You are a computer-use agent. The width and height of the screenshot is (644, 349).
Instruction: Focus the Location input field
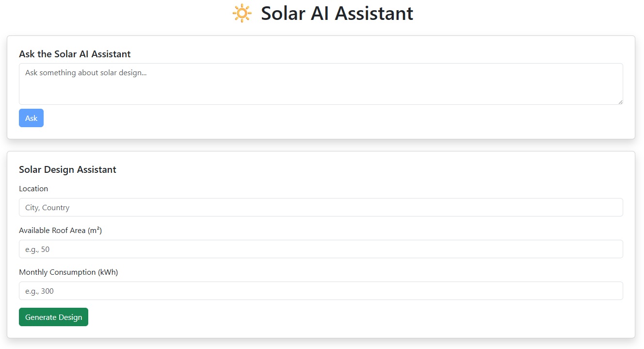[x=320, y=207]
